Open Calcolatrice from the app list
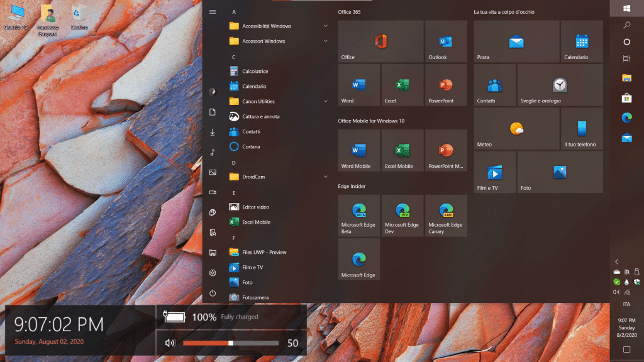The image size is (644, 362). click(255, 72)
